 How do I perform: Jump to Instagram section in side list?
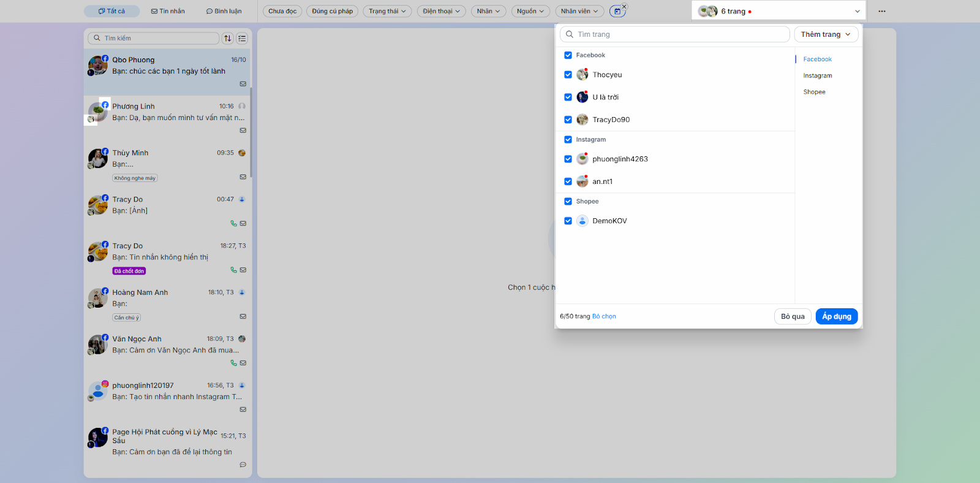coord(818,76)
